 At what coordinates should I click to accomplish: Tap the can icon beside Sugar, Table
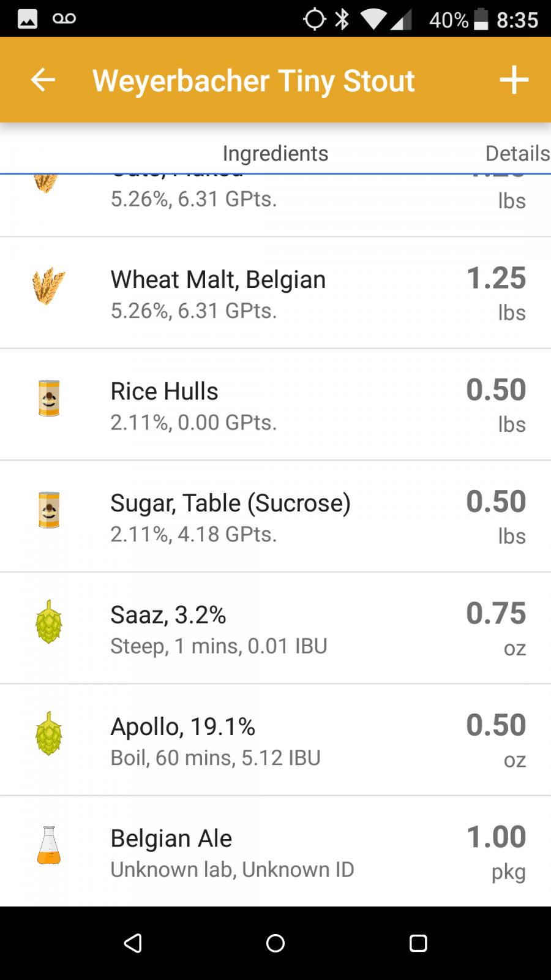(x=49, y=510)
